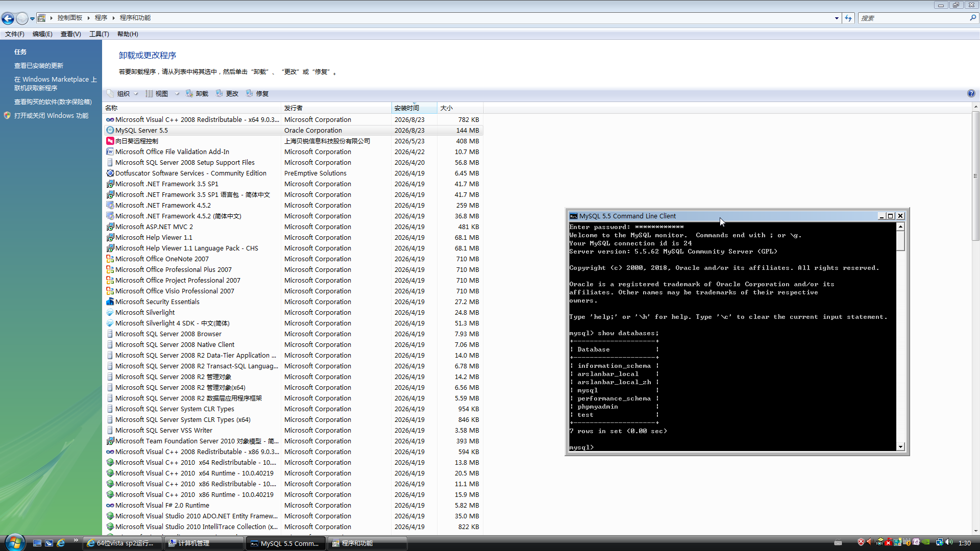The image size is (980, 551).
Task: Expand the 视图 dropdown arrow
Action: [177, 94]
